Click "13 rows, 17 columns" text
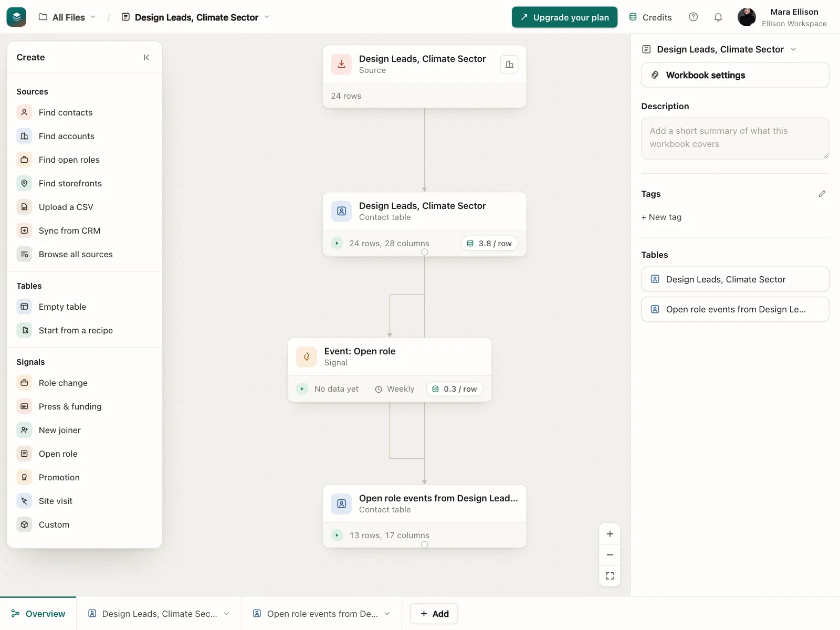This screenshot has height=630, width=840. click(390, 535)
